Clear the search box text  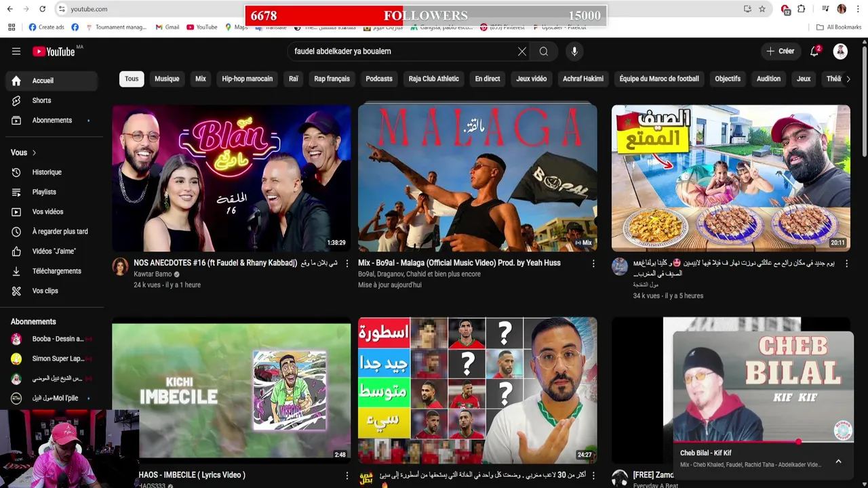522,52
